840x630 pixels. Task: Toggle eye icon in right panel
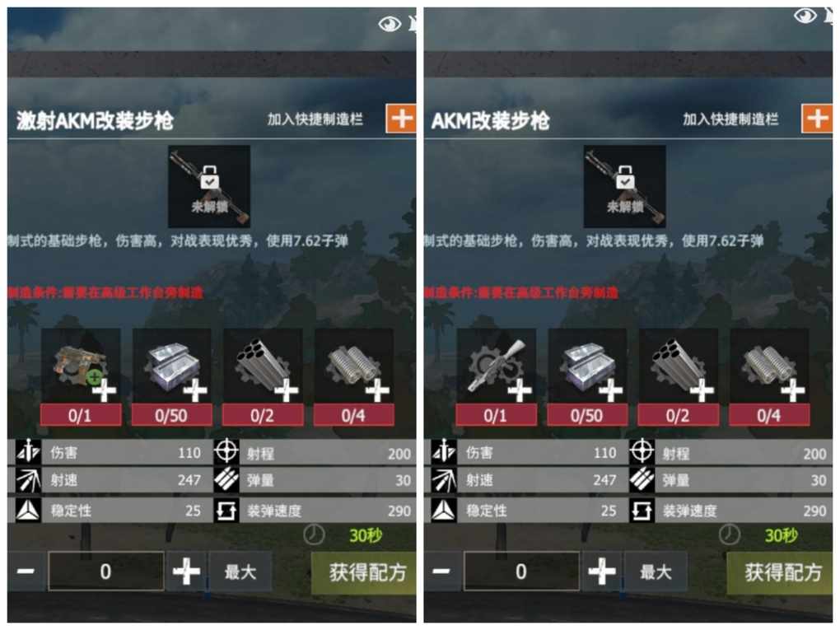[x=805, y=16]
